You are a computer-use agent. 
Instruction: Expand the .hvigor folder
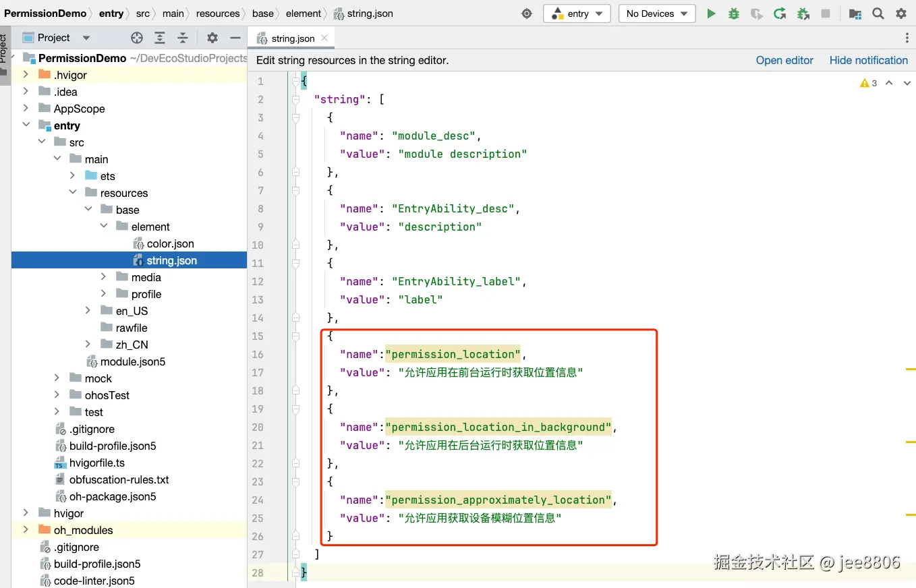click(26, 75)
